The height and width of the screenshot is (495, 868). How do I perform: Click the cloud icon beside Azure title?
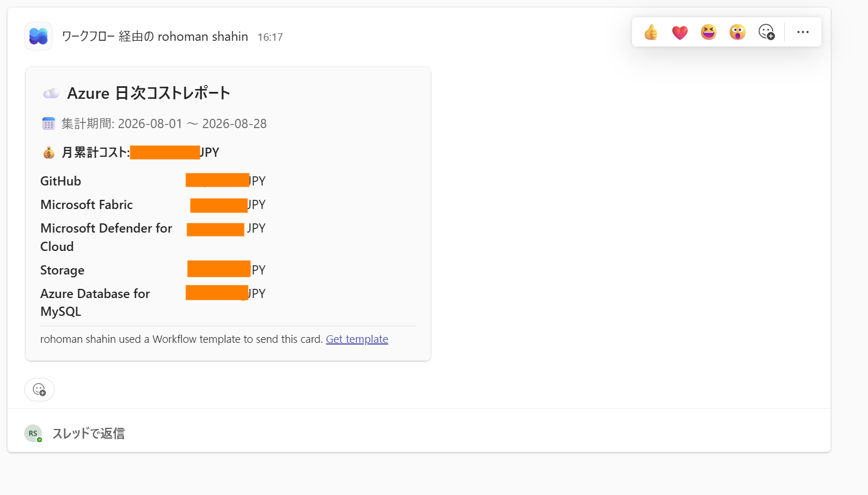click(x=51, y=93)
